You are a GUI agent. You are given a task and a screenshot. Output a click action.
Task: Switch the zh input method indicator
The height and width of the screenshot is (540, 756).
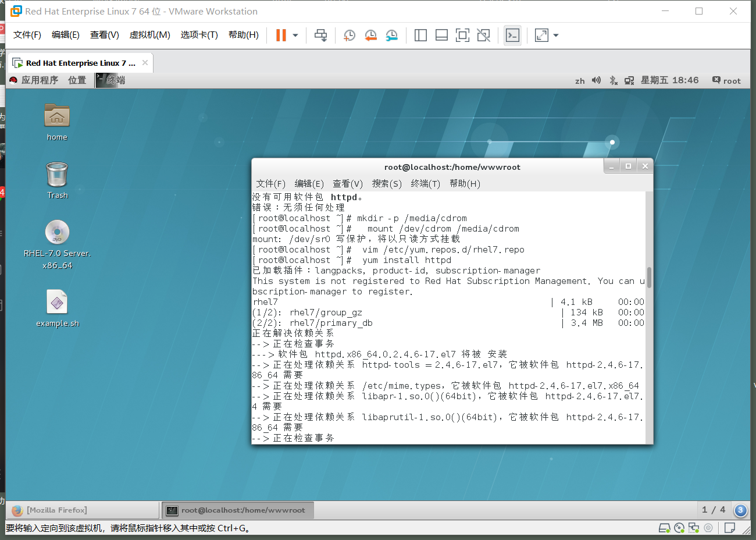tap(580, 81)
